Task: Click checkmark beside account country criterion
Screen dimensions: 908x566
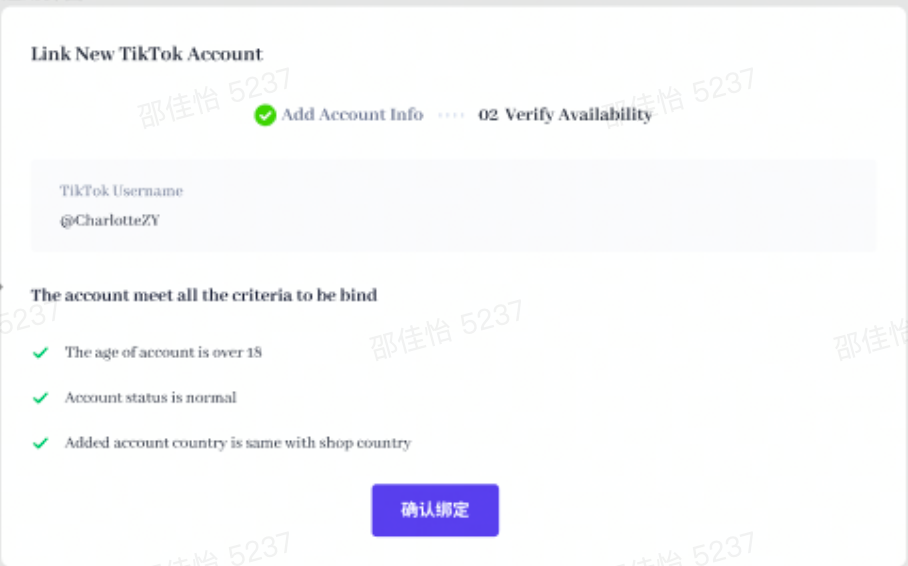Action: click(x=41, y=442)
